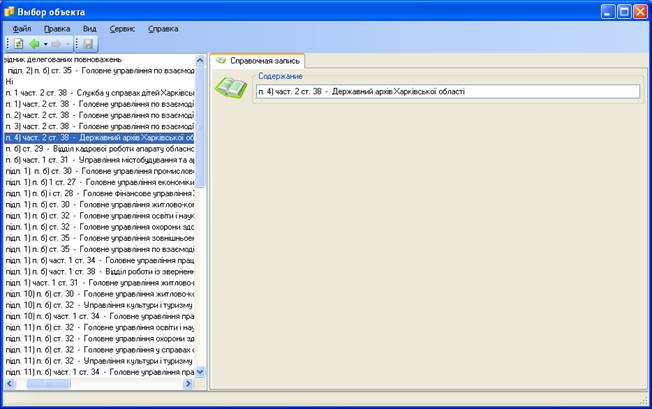Click the app icon in title bar
The image size is (652, 409).
tap(11, 11)
